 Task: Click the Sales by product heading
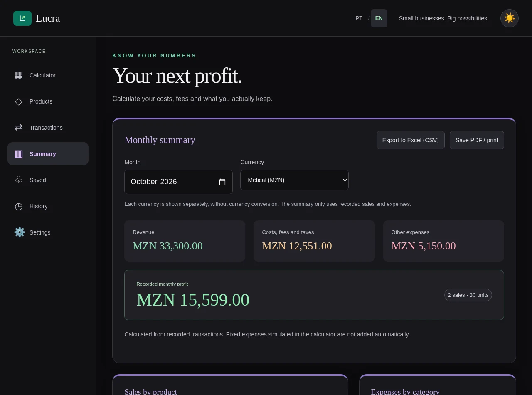tap(150, 392)
